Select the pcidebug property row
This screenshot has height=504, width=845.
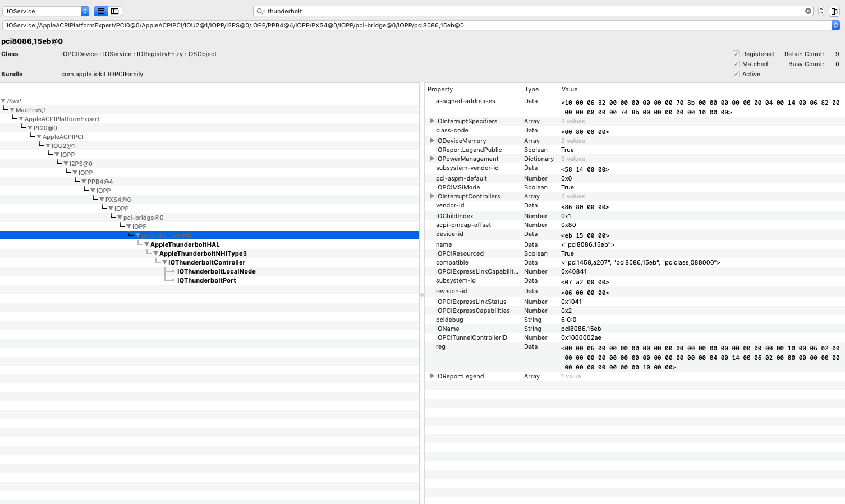(x=635, y=320)
